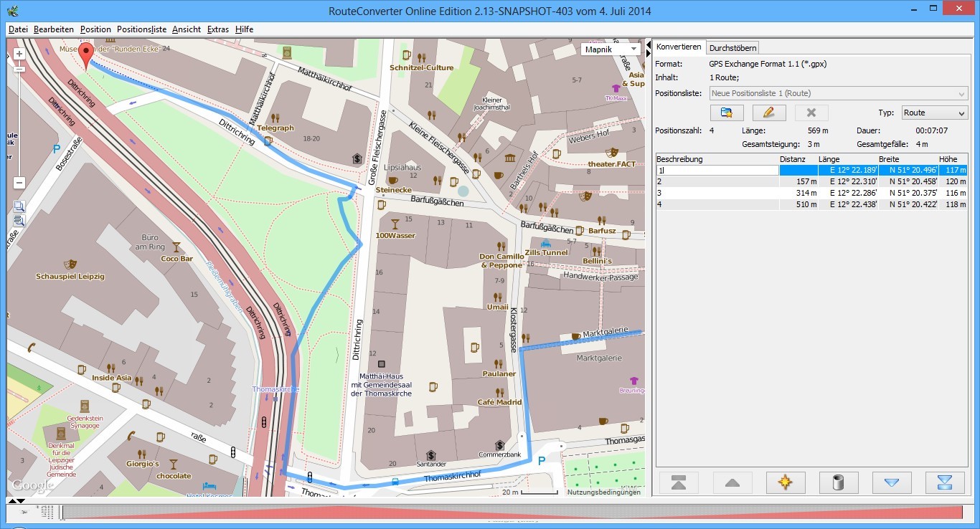The height and width of the screenshot is (529, 980).
Task: Click the map zoom in plus button
Action: tap(19, 54)
